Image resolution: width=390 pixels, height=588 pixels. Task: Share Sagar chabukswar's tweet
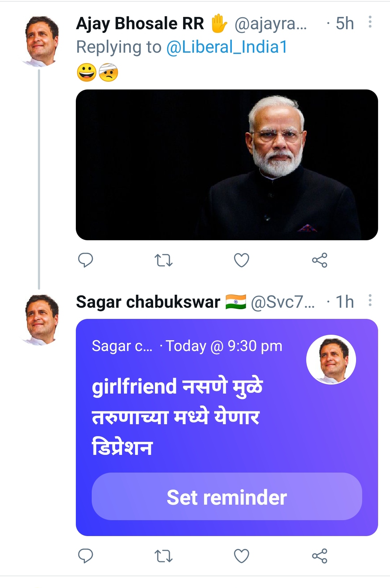click(x=320, y=556)
